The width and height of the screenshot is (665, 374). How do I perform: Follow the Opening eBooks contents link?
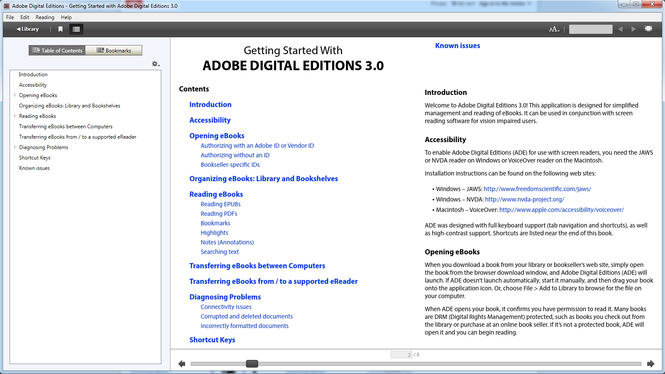pyautogui.click(x=217, y=136)
